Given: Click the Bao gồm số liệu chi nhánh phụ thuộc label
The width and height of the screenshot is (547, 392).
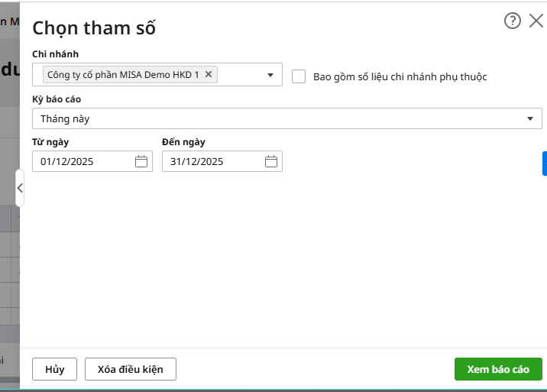Looking at the screenshot, I should (400, 76).
